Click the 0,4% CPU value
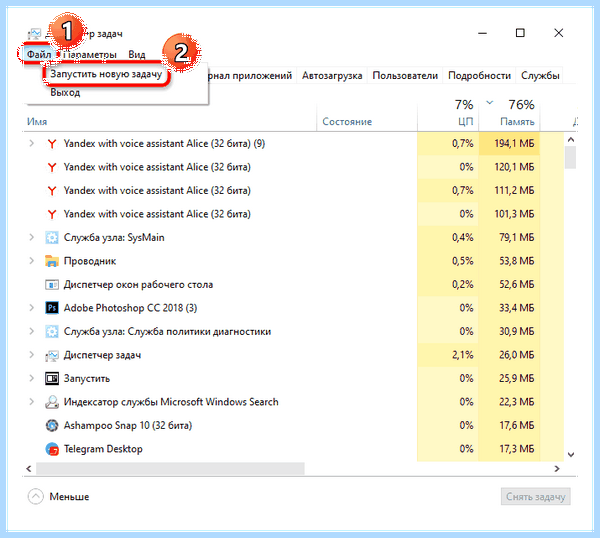Screen dimensions: 600x538 (462, 238)
